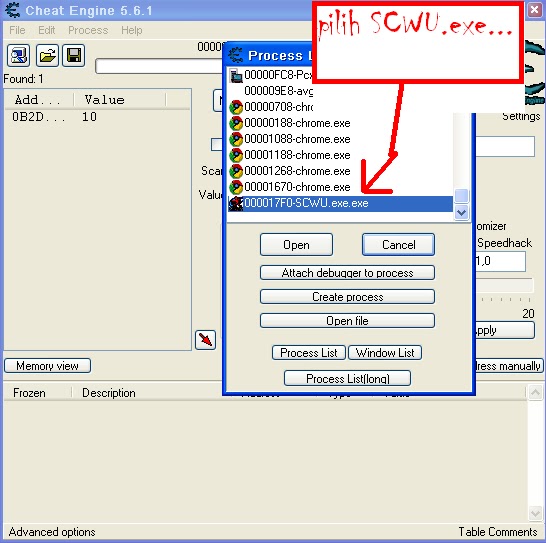Click the Window List button
Image resolution: width=546 pixels, height=543 pixels.
click(385, 352)
